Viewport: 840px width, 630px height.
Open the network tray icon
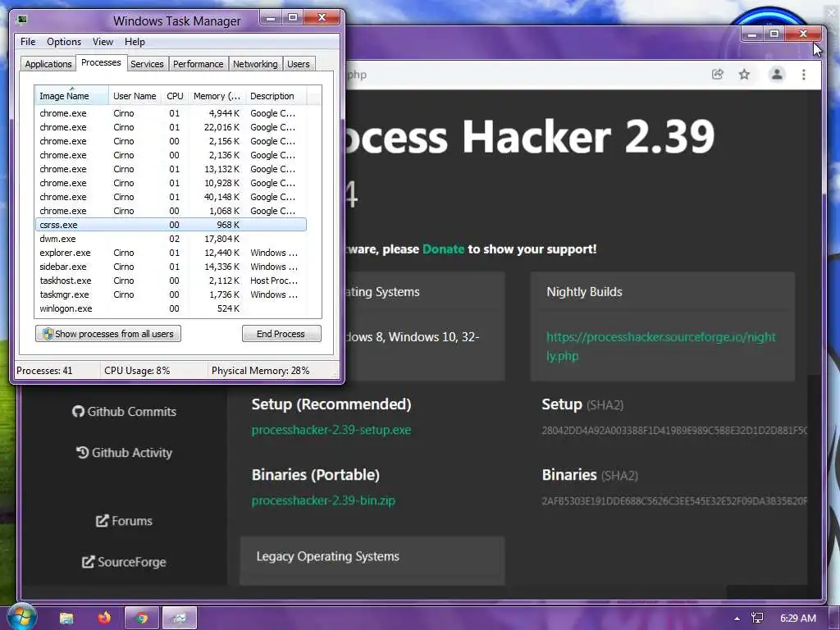(x=757, y=618)
